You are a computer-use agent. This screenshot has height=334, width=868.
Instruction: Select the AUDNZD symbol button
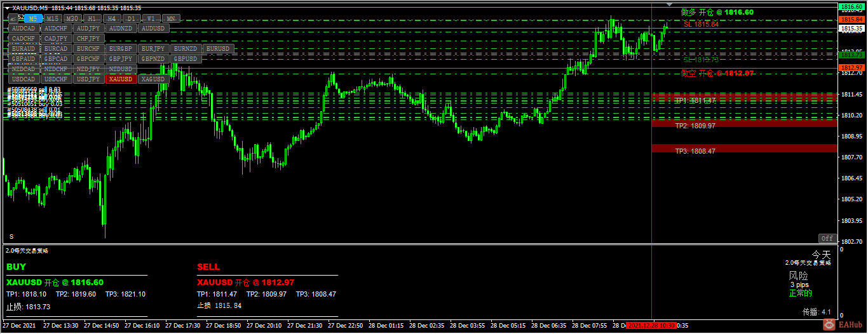tap(121, 29)
